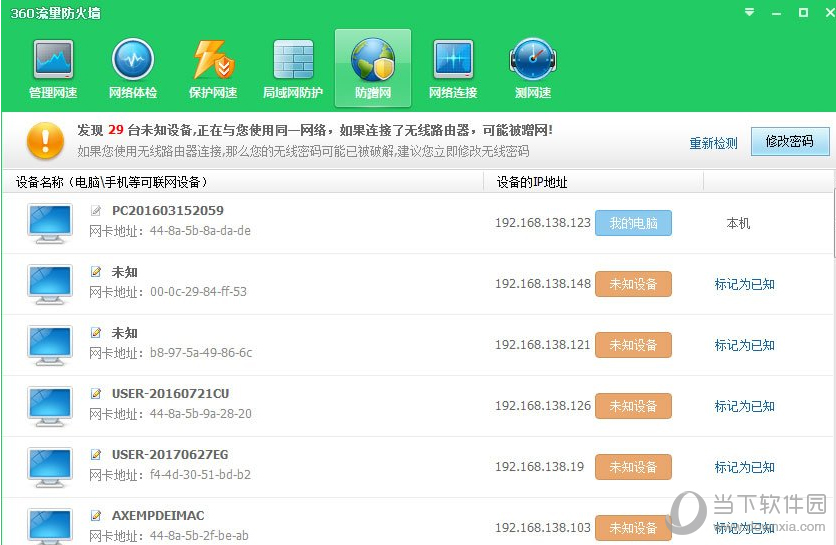Click computer icon of USER-20160721CU row
The image size is (836, 545).
point(50,406)
